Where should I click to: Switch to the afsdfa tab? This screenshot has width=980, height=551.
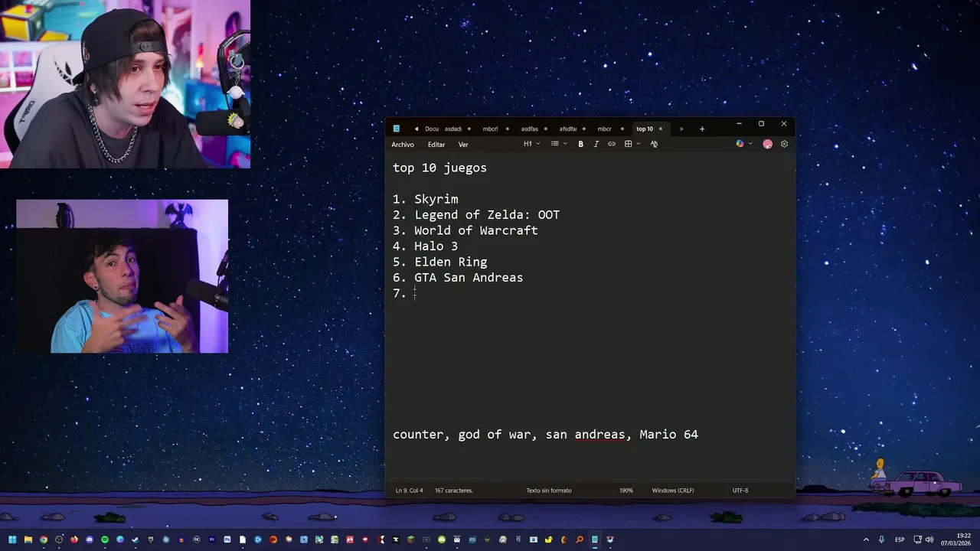(568, 129)
